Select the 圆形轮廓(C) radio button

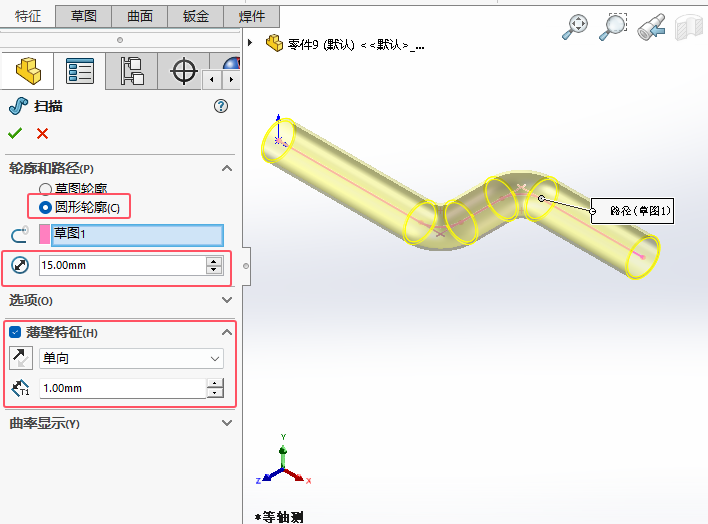tap(45, 207)
